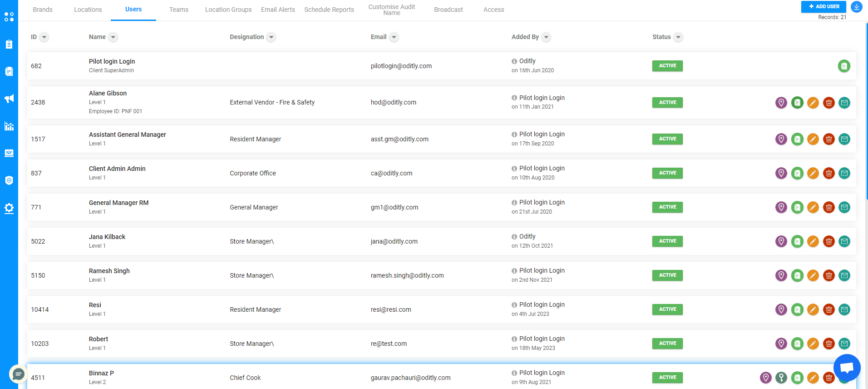This screenshot has width=868, height=389.
Task: Open the document reports icon in sidebar
Action: [9, 71]
